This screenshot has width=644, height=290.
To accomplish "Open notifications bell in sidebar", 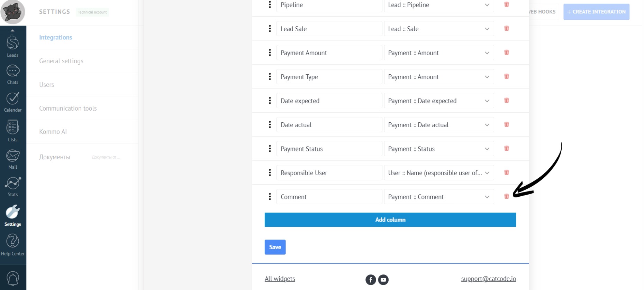I will (x=13, y=278).
